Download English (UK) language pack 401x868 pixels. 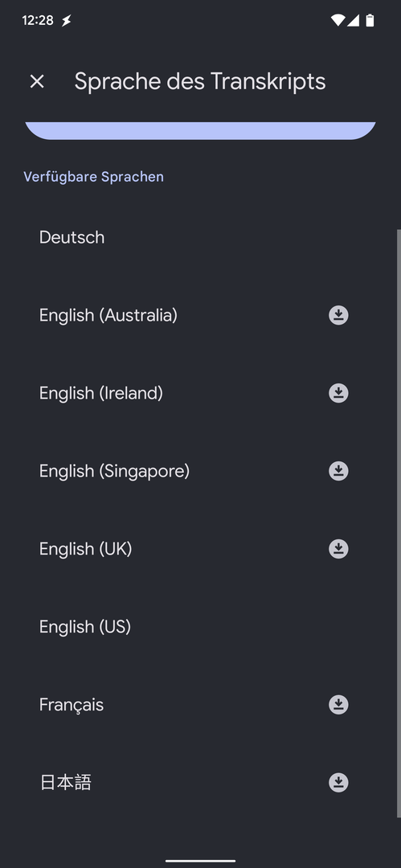(338, 549)
